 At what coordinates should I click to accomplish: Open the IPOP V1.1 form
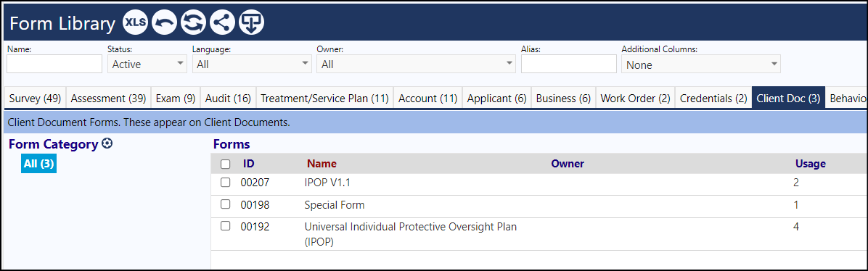tap(327, 183)
